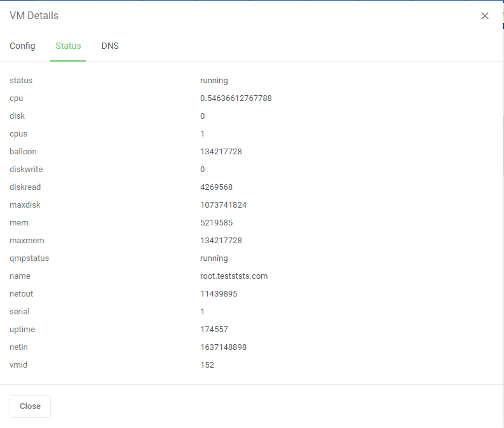Select the name value root.teststs.com
Viewport: 504px width, 428px height.
tap(234, 276)
